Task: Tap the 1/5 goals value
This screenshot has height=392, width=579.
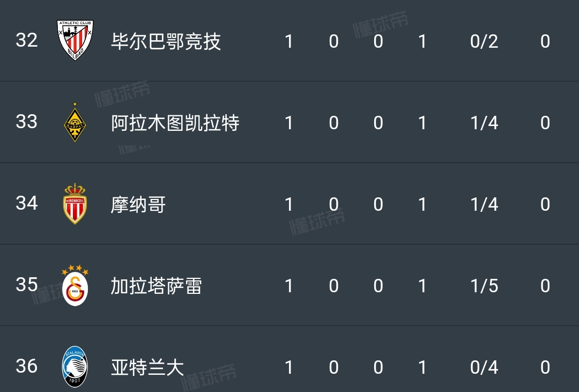Action: click(484, 286)
